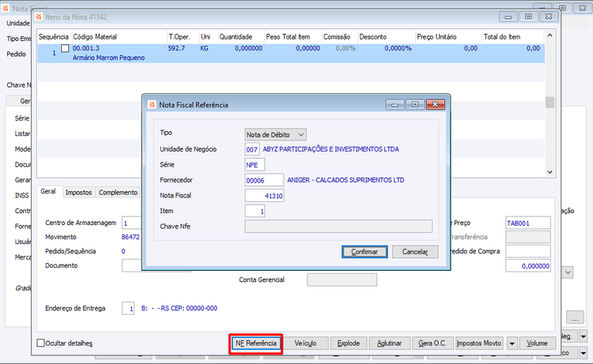
Task: Click the Movimento value 86472
Action: [130, 237]
